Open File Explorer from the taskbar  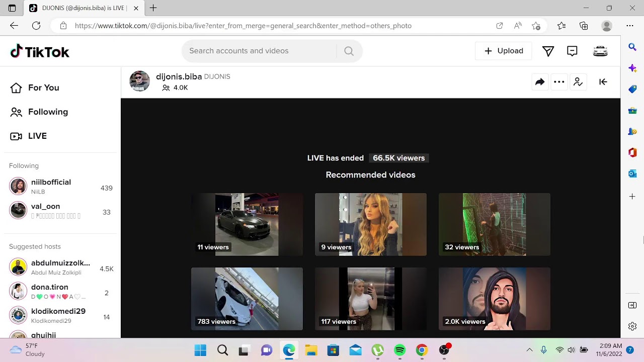click(311, 350)
